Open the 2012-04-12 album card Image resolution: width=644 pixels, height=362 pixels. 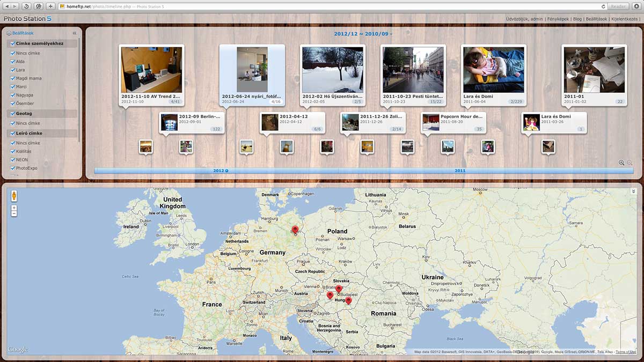click(x=292, y=122)
